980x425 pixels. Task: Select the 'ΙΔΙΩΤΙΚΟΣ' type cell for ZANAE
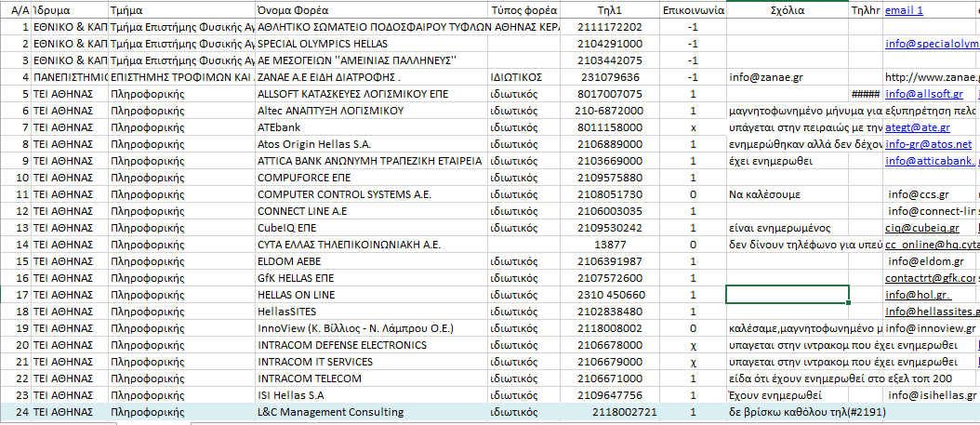pos(524,77)
